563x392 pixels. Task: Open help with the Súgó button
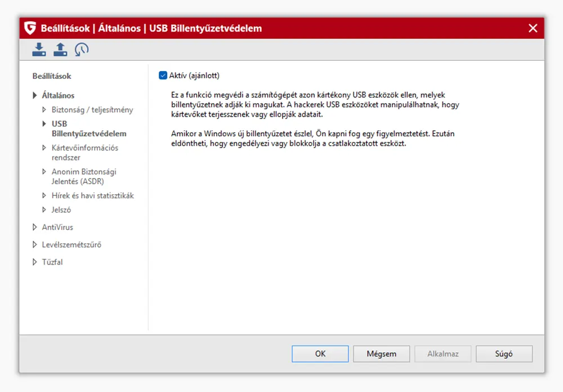click(x=504, y=354)
